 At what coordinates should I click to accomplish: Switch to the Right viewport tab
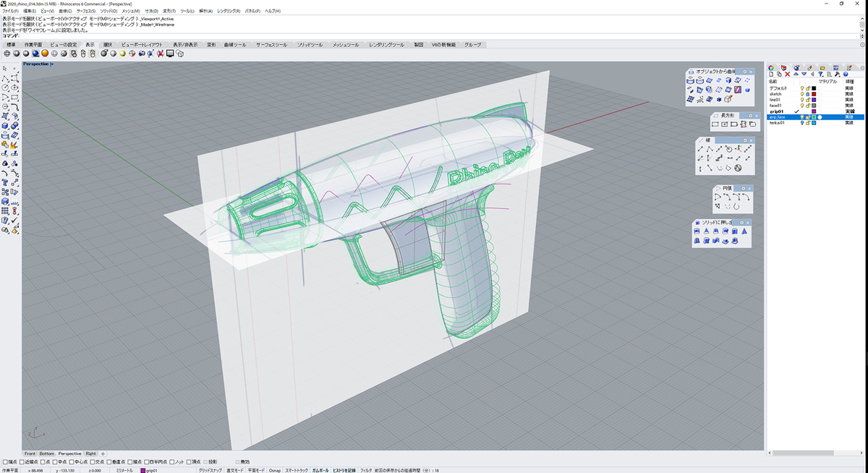click(90, 453)
